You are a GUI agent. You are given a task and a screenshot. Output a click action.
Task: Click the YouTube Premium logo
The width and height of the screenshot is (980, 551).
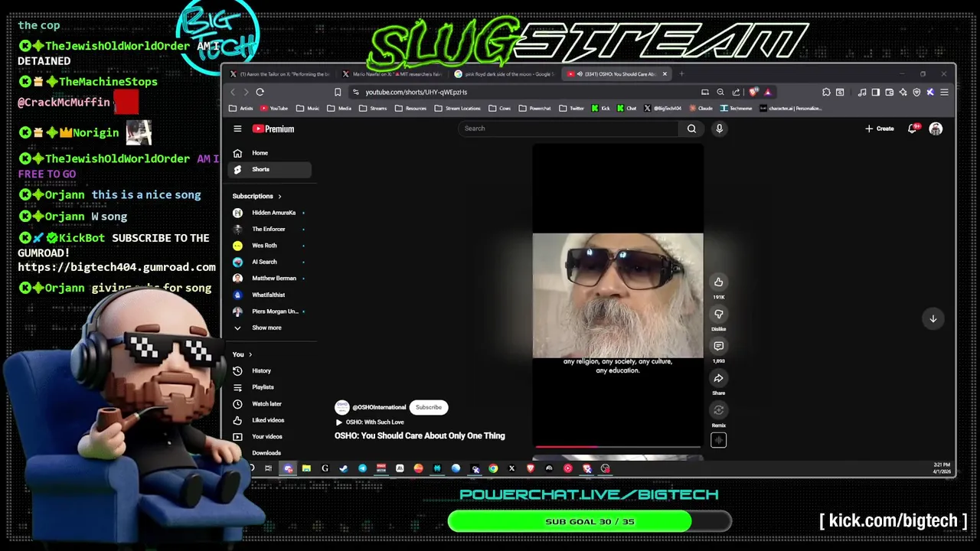pyautogui.click(x=273, y=129)
